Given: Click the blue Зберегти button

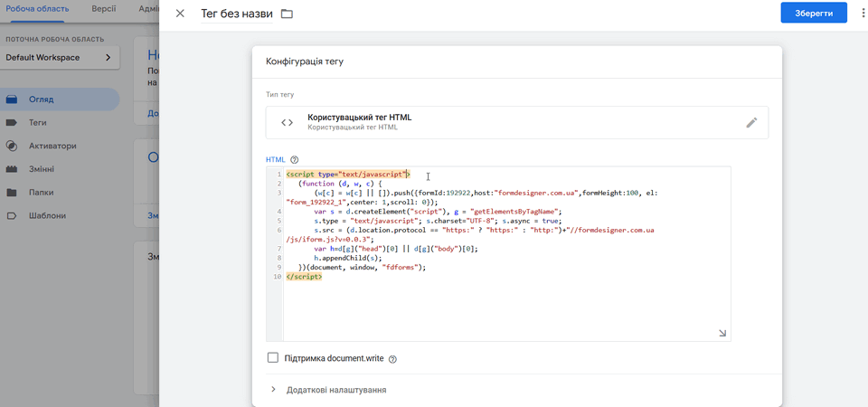Looking at the screenshot, I should 814,14.
